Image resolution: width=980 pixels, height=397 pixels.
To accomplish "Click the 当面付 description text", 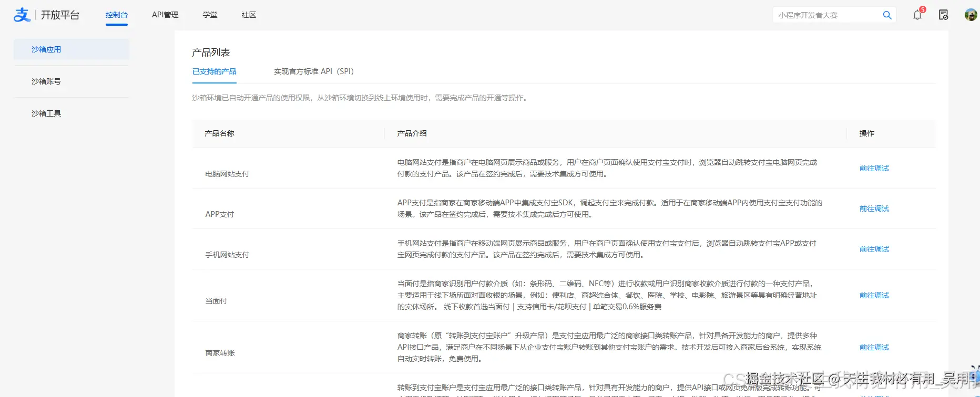I will click(607, 295).
